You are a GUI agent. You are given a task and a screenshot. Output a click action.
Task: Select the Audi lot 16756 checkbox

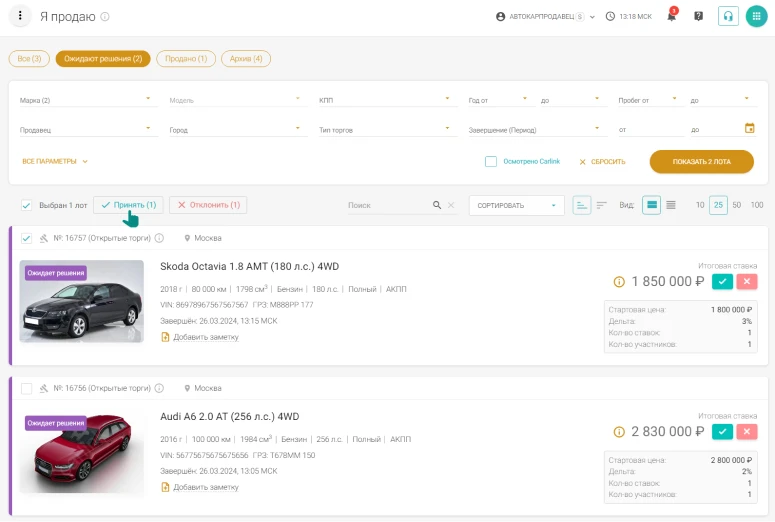coord(26,388)
